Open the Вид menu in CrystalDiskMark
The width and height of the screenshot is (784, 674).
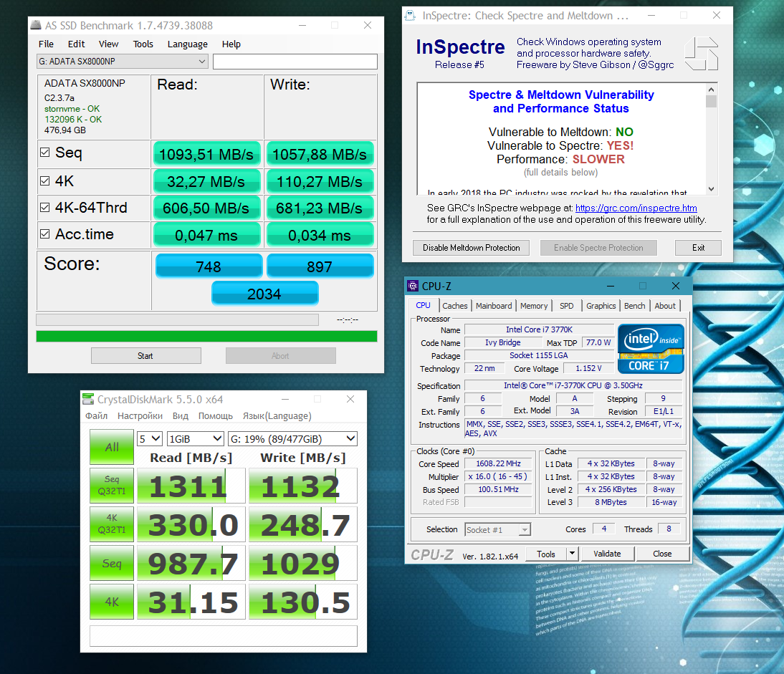[181, 415]
